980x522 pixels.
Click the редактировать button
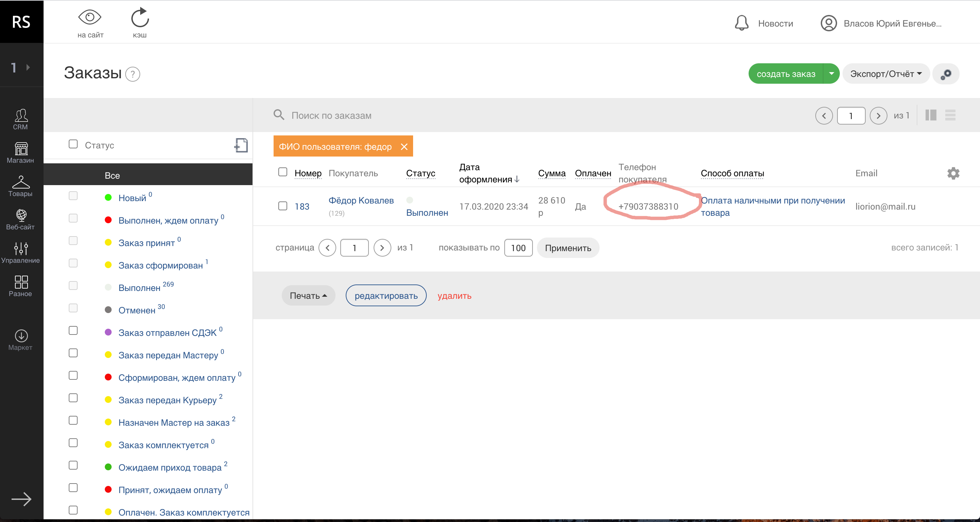386,296
